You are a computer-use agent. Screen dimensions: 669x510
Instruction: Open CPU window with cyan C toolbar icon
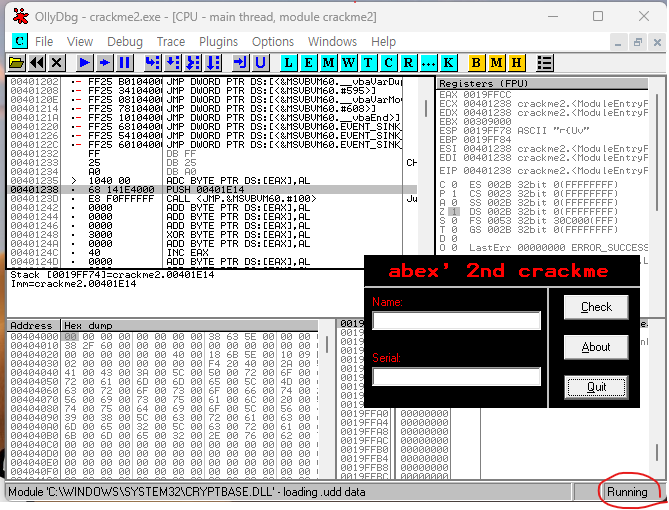point(388,63)
